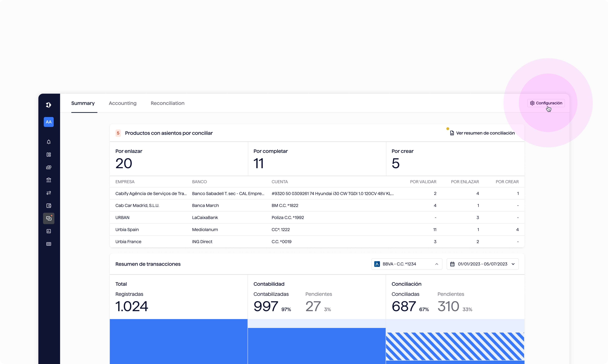608x364 pixels.
Task: Click the chart report icon in sidebar
Action: point(49,231)
